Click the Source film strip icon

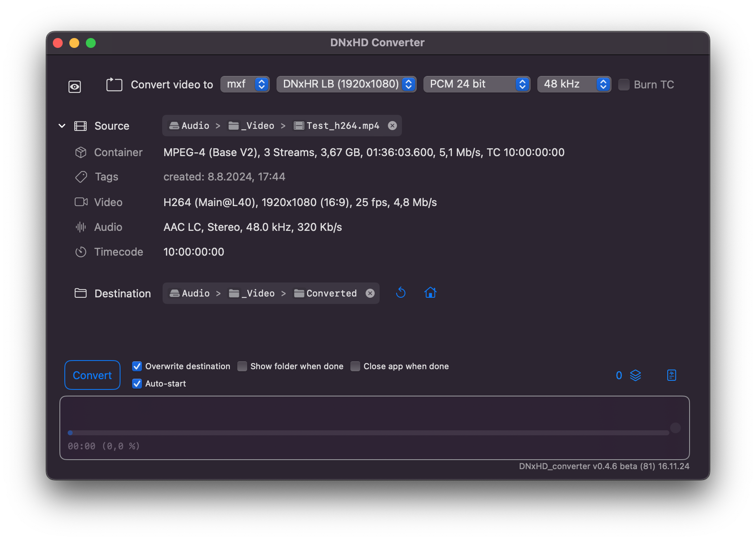point(80,126)
